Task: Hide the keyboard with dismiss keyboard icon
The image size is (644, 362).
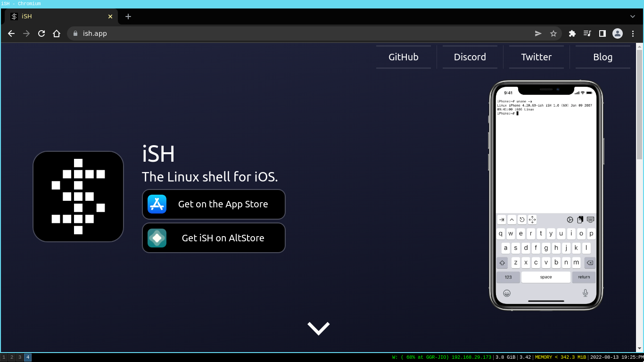Action: click(591, 220)
